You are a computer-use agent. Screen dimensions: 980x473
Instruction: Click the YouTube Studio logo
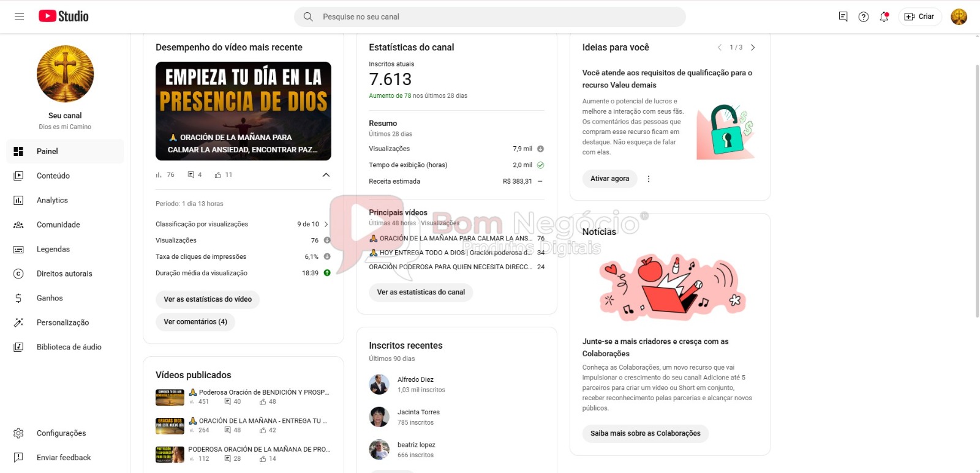(x=64, y=17)
